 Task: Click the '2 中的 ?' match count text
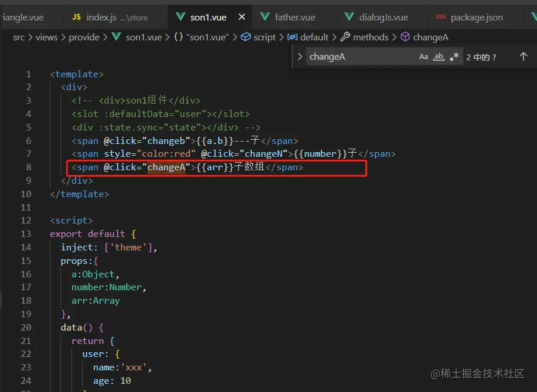pyautogui.click(x=481, y=57)
